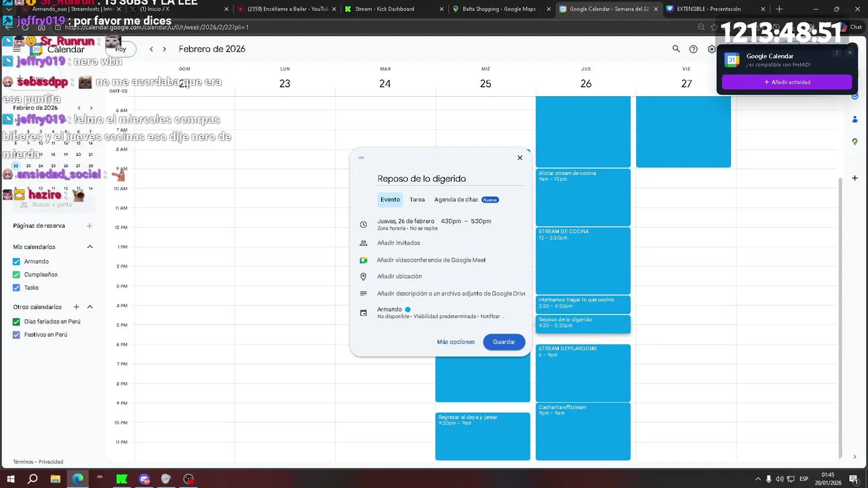
Task: Select the Evento tab in dialog
Action: (x=390, y=199)
